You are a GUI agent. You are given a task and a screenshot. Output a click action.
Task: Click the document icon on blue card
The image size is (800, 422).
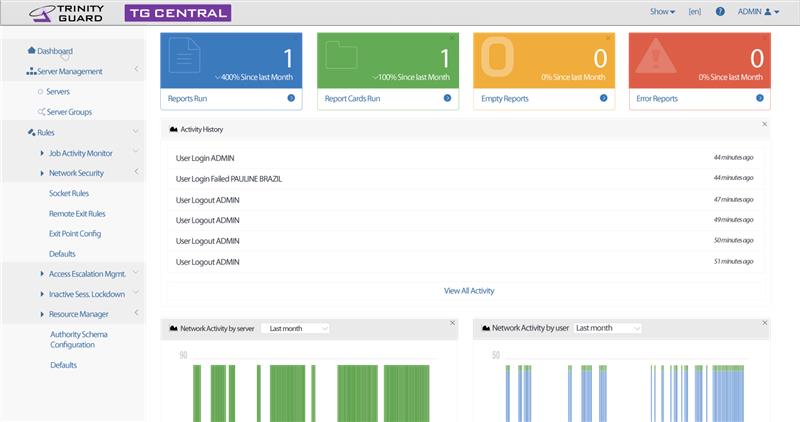coord(185,55)
